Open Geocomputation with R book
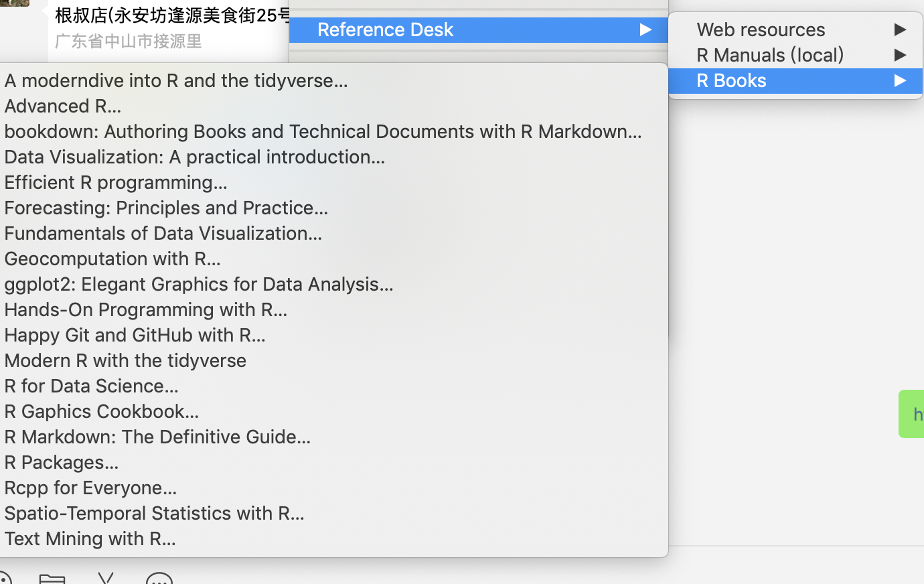 point(112,259)
